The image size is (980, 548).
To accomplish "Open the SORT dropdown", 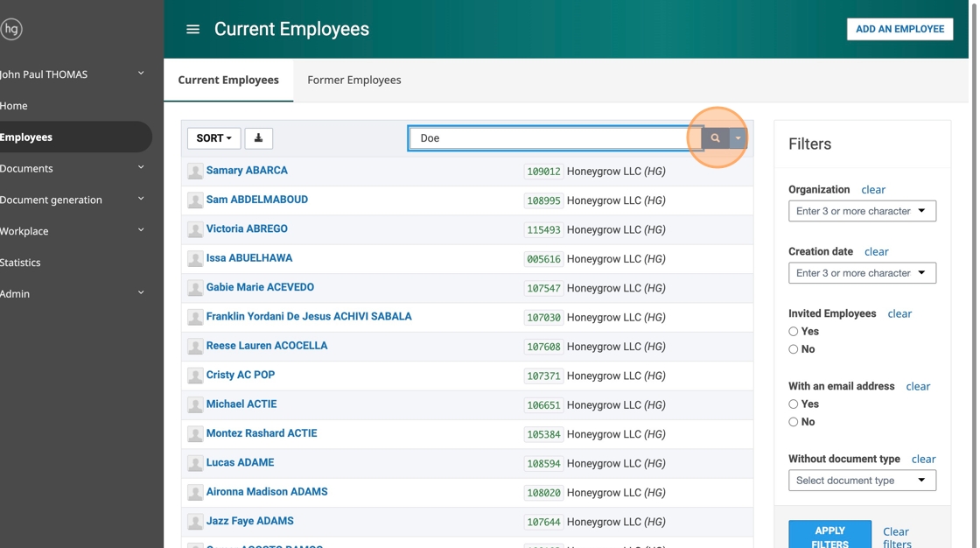I will point(213,138).
